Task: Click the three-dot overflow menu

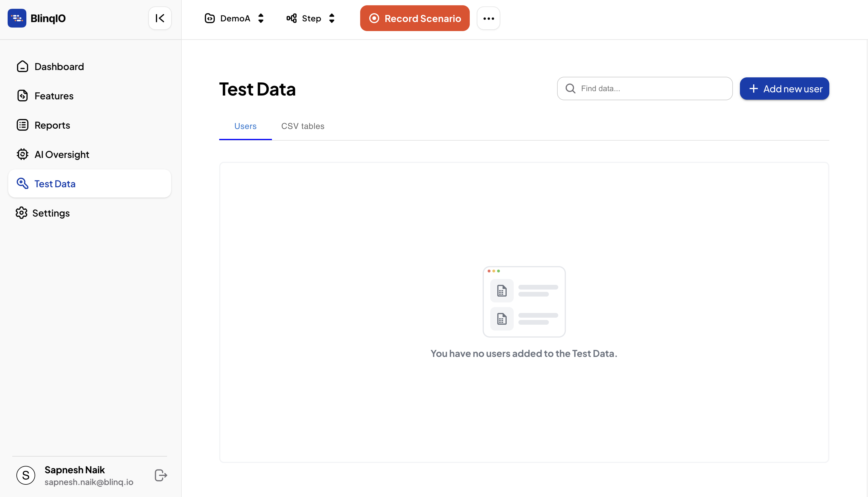Action: pyautogui.click(x=489, y=18)
